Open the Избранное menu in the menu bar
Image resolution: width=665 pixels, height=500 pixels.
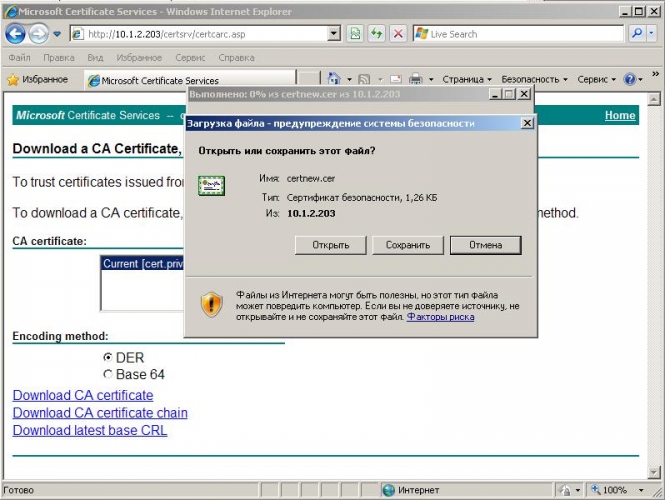click(x=139, y=58)
